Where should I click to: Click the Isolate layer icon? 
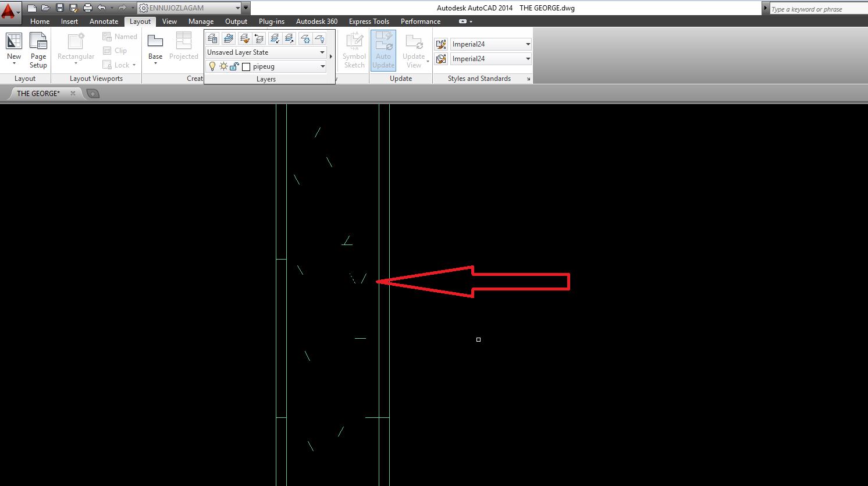(275, 38)
